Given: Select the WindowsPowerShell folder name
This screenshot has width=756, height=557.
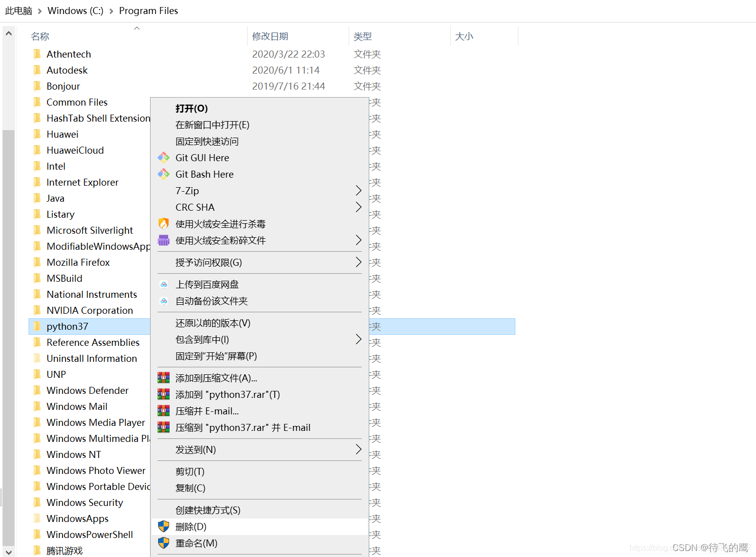Looking at the screenshot, I should [x=90, y=534].
